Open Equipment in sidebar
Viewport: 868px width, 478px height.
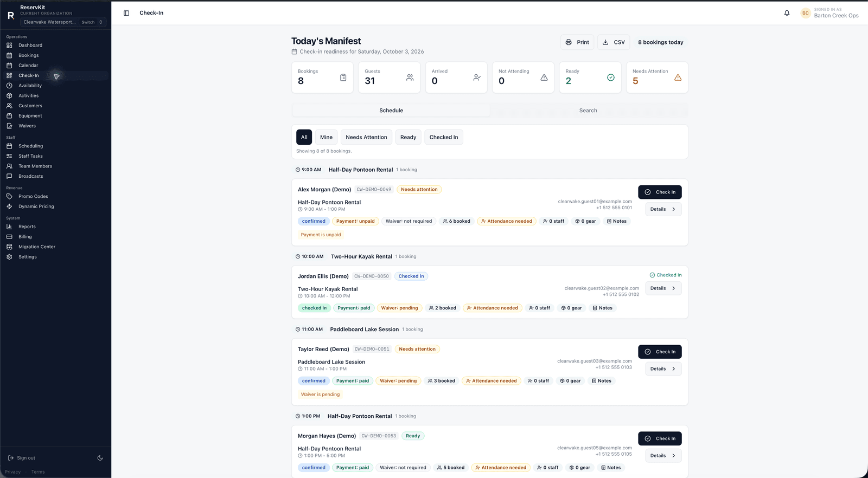pos(54,116)
